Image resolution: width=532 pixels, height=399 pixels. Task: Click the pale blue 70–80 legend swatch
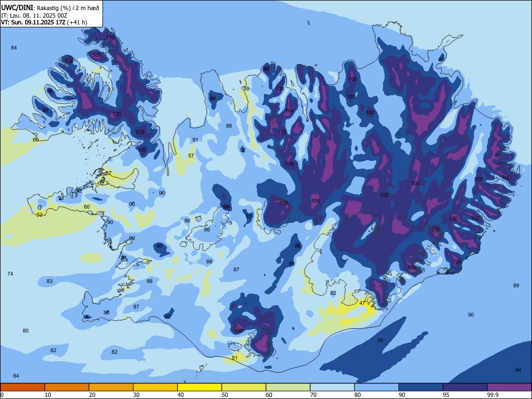tap(332, 387)
